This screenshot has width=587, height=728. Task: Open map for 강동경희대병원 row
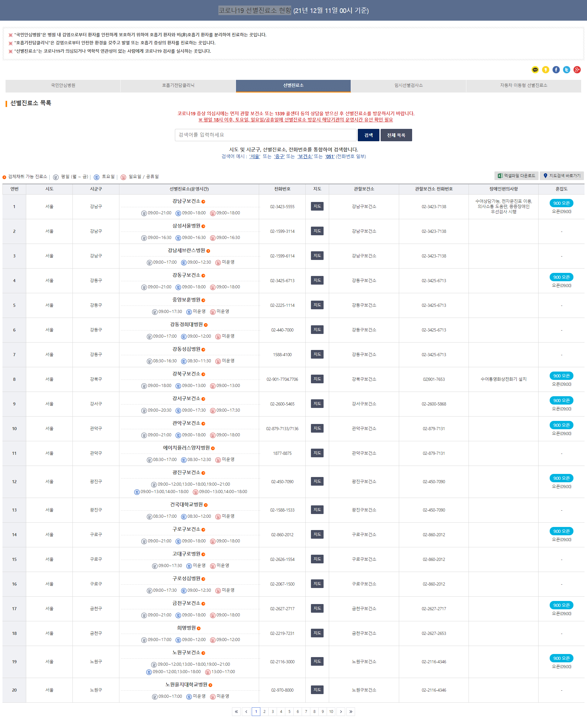[317, 330]
